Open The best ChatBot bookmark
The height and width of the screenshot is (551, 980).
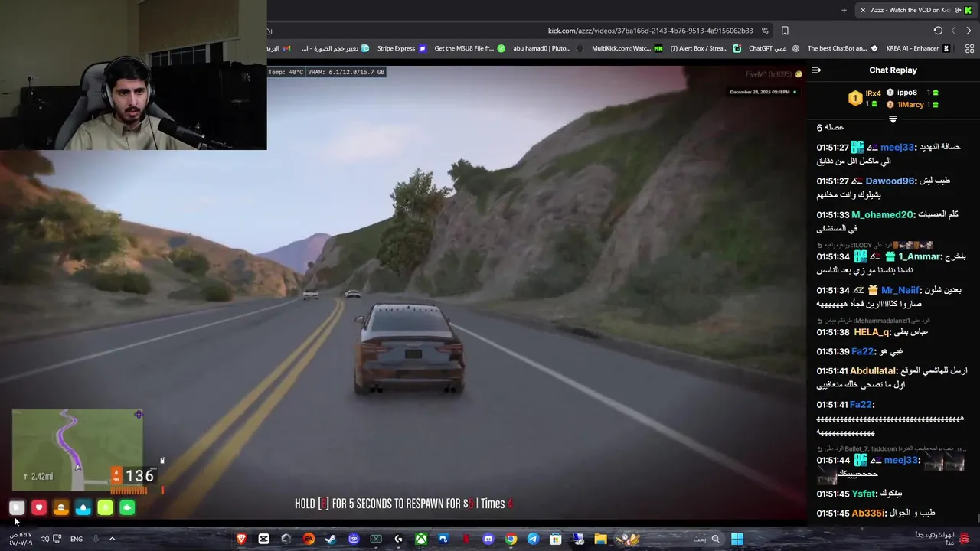click(x=843, y=48)
